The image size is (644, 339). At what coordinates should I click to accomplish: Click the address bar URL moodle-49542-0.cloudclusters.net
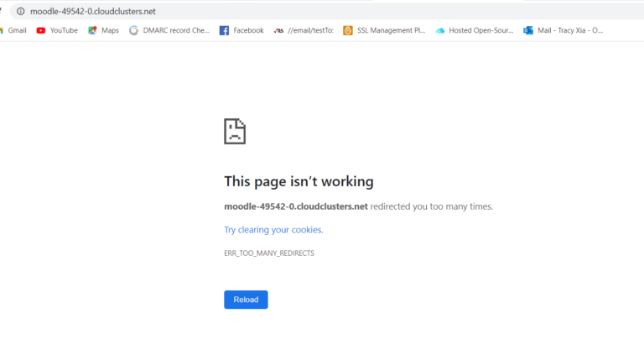tap(93, 12)
